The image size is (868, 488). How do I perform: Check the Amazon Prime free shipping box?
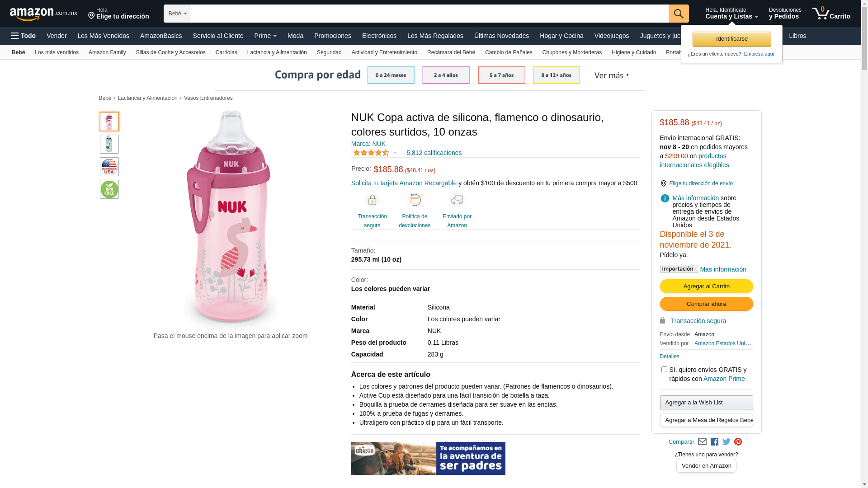(664, 370)
